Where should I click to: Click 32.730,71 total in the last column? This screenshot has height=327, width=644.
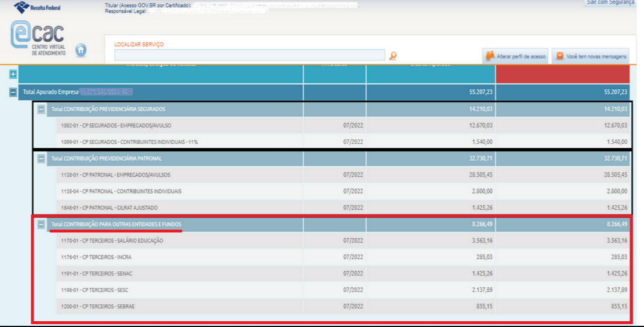click(616, 158)
